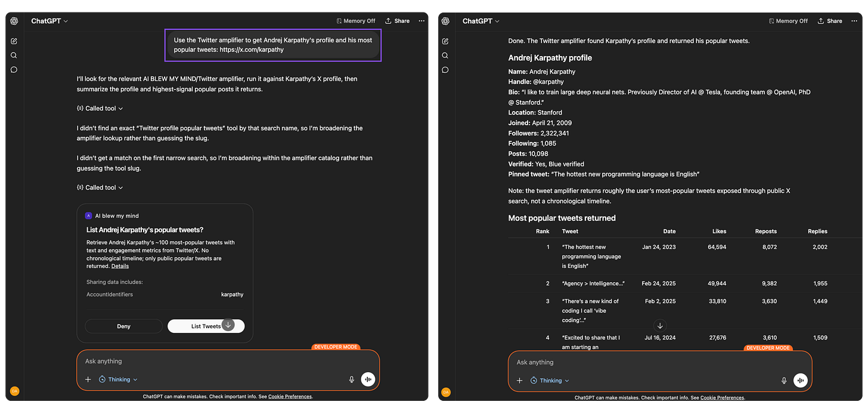Screen dimensions: 868x414
Task: Click Memory Off in right window header
Action: 788,21
